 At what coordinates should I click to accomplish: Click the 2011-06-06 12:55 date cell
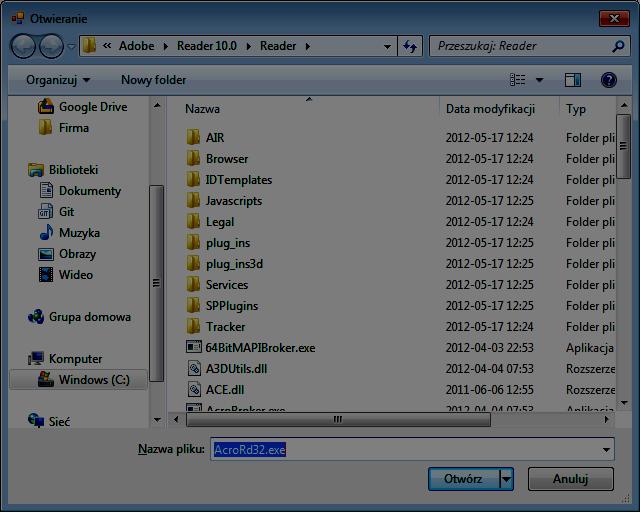(489, 390)
